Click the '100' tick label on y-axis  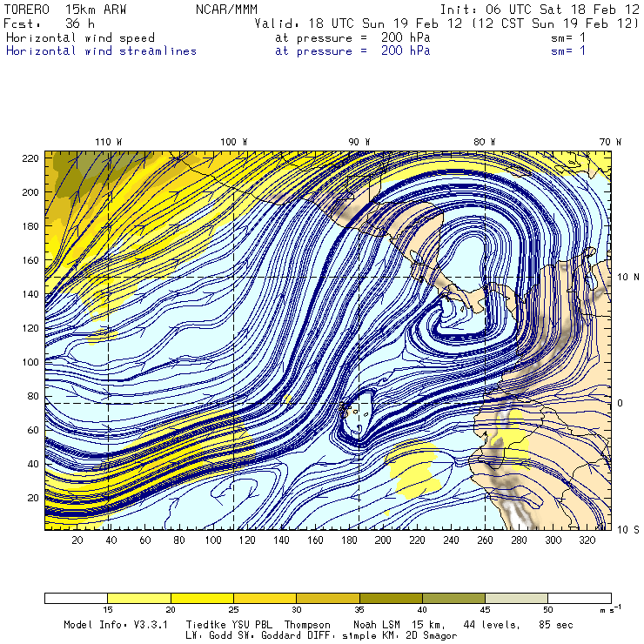(30, 362)
